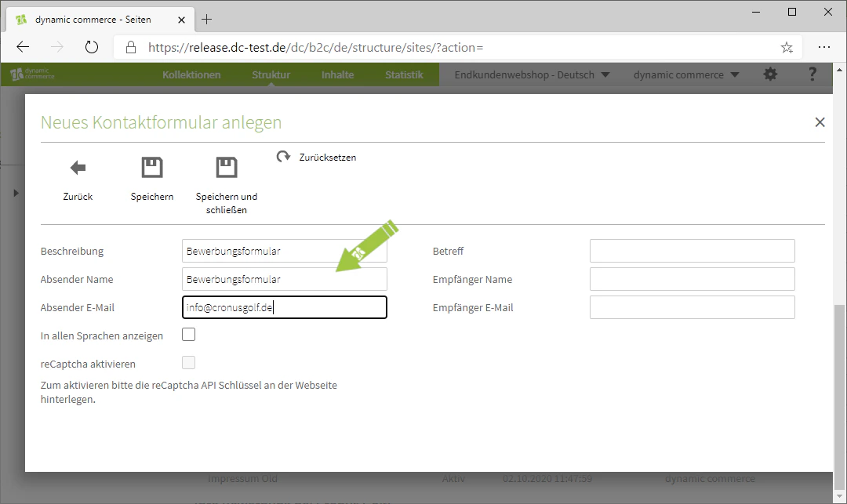Focus the Empfänger E-Mail input field

point(692,307)
